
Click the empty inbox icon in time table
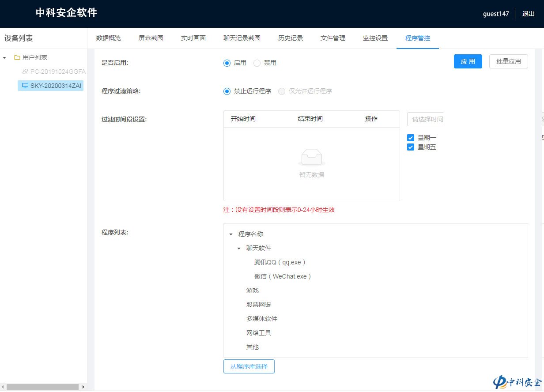(x=312, y=157)
